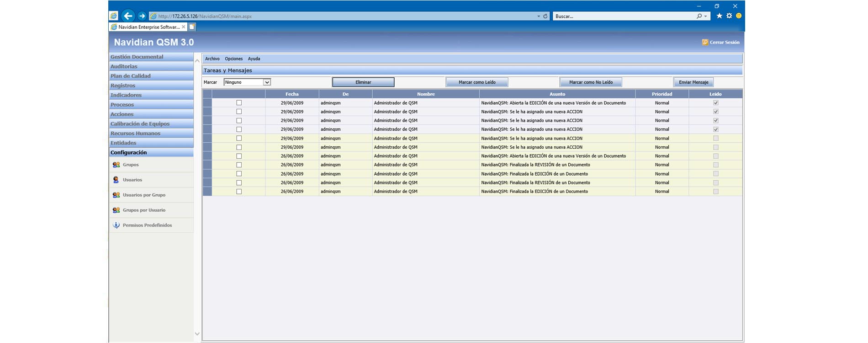Open Permisos Predefinidos info icon
This screenshot has height=343, width=868.
[x=116, y=225]
